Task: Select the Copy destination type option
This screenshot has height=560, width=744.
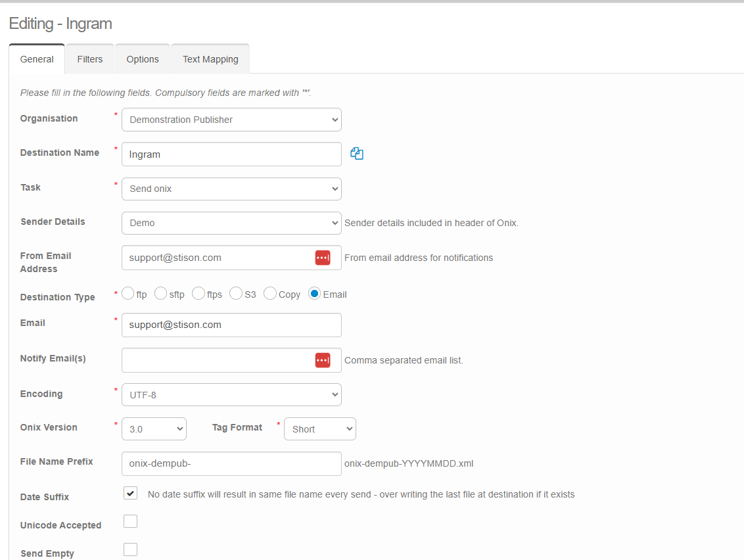Action: click(270, 294)
